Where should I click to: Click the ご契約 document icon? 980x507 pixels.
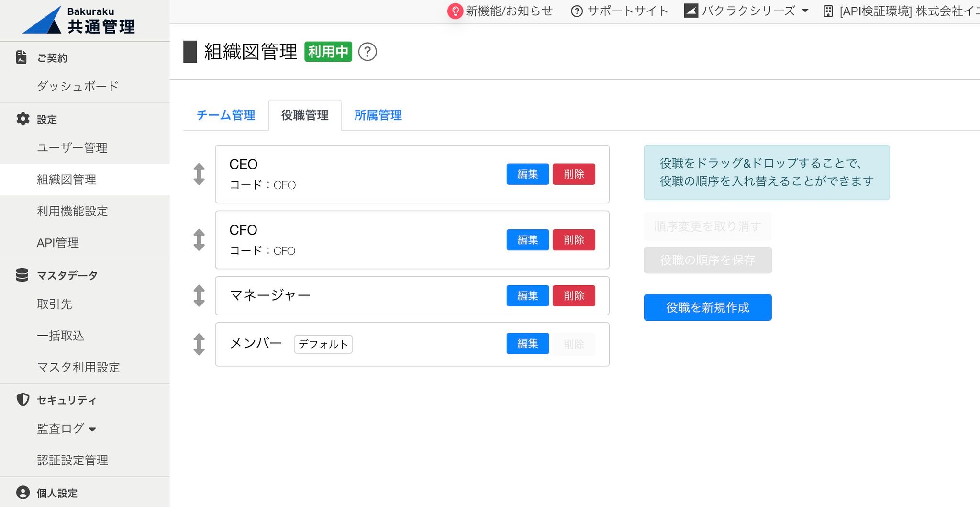pos(21,57)
